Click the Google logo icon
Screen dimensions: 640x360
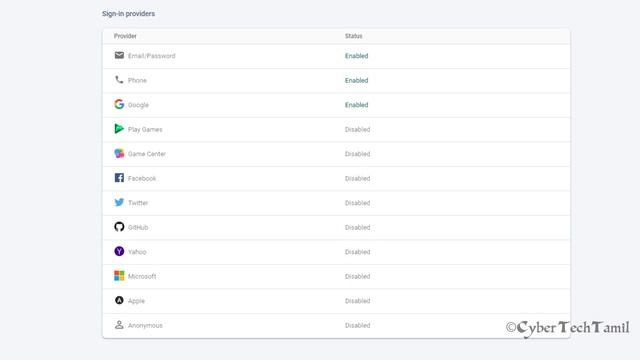pyautogui.click(x=119, y=104)
